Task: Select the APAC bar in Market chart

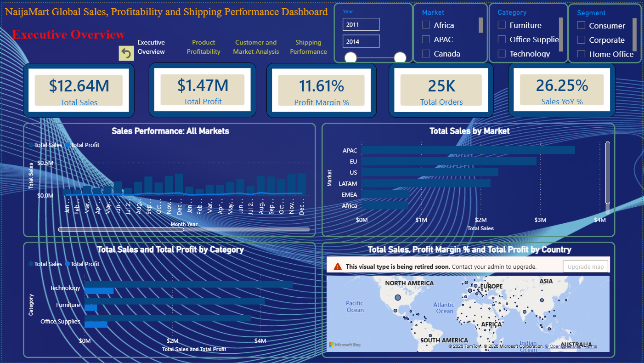Action: [468, 150]
